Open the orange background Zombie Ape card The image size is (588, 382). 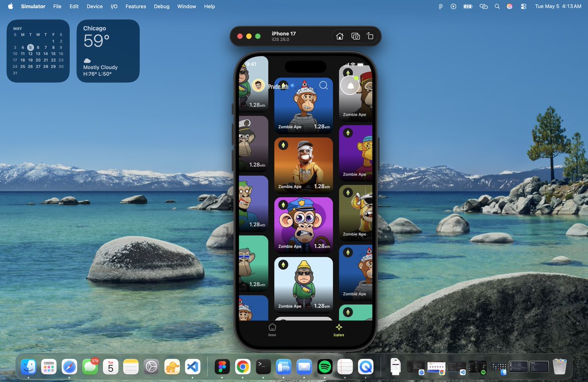pos(304,165)
